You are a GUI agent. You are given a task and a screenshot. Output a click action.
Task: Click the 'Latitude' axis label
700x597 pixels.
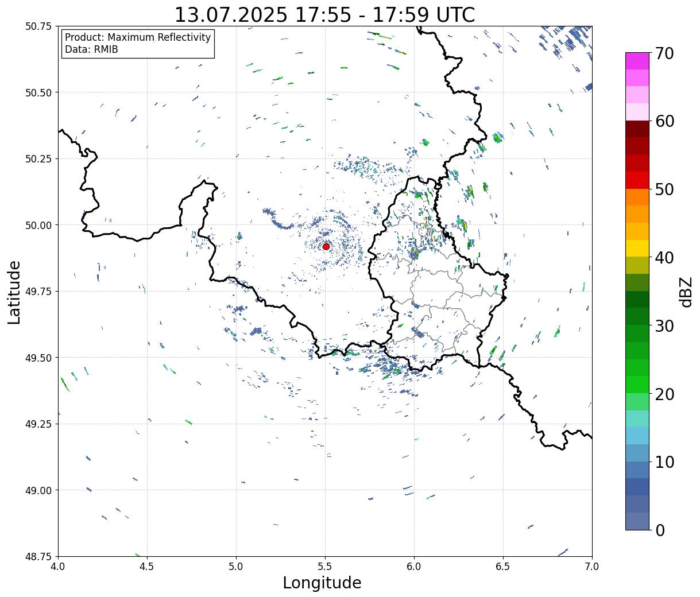[14, 292]
